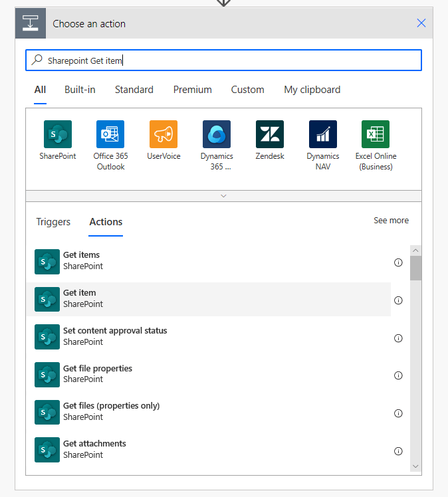Select the Dynamics NAV connector

tap(323, 134)
